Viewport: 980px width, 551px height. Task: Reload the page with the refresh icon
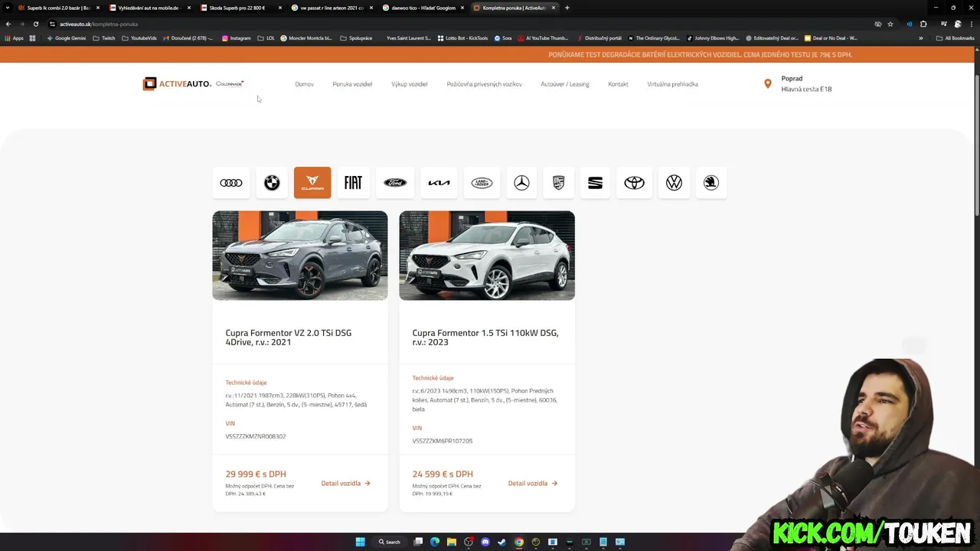[x=35, y=24]
